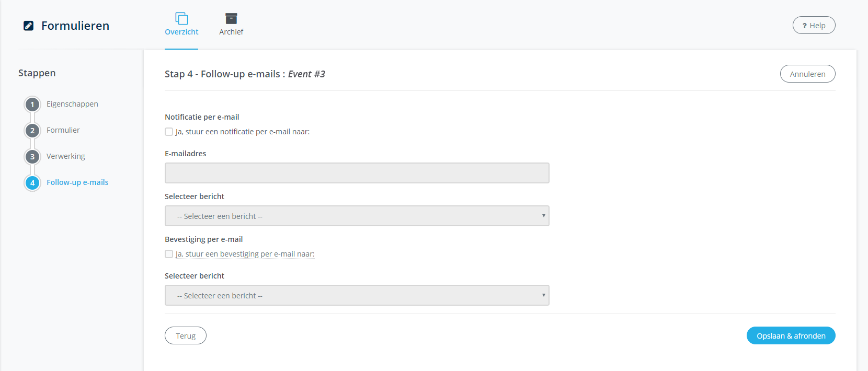This screenshot has height=371, width=868.
Task: Click the Overzicht stacked-pages icon
Action: (181, 19)
